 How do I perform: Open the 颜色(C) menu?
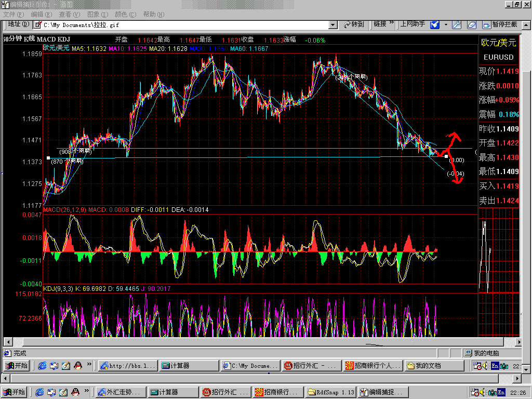click(126, 14)
